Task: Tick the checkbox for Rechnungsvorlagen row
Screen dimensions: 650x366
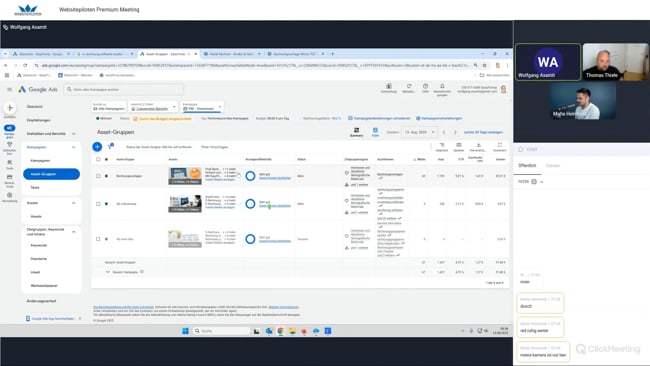Action: click(x=98, y=176)
